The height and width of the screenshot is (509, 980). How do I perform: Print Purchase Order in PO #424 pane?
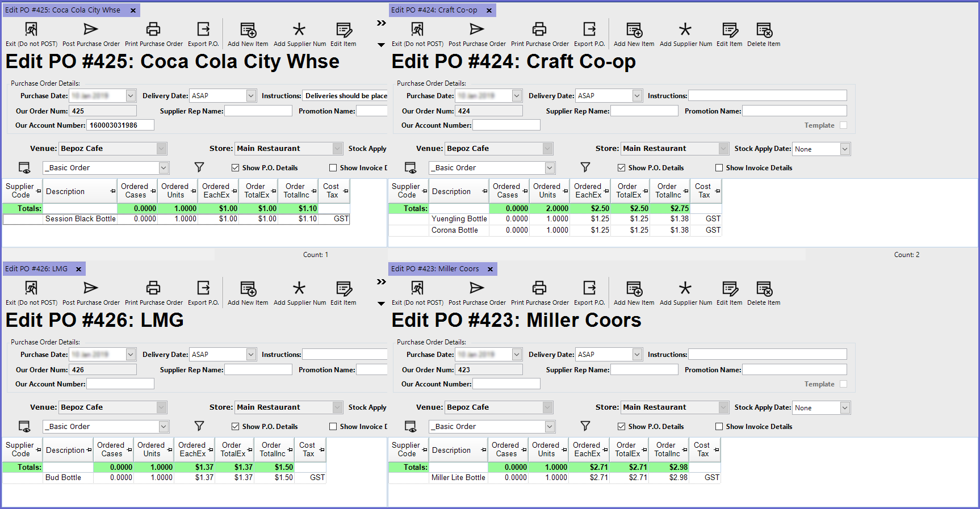(539, 35)
